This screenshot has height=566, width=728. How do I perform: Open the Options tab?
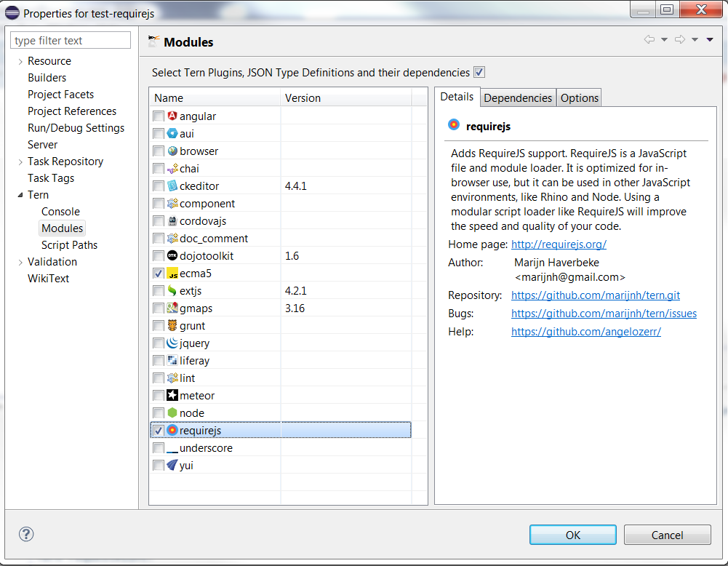[x=578, y=97]
